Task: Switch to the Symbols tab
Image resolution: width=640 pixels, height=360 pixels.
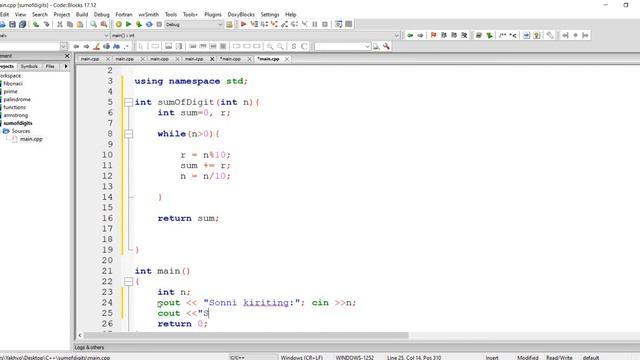Action: pos(29,66)
